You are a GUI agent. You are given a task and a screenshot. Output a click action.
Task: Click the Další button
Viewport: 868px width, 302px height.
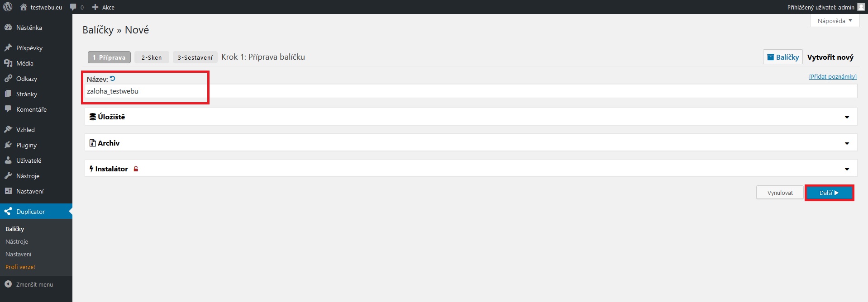(829, 193)
